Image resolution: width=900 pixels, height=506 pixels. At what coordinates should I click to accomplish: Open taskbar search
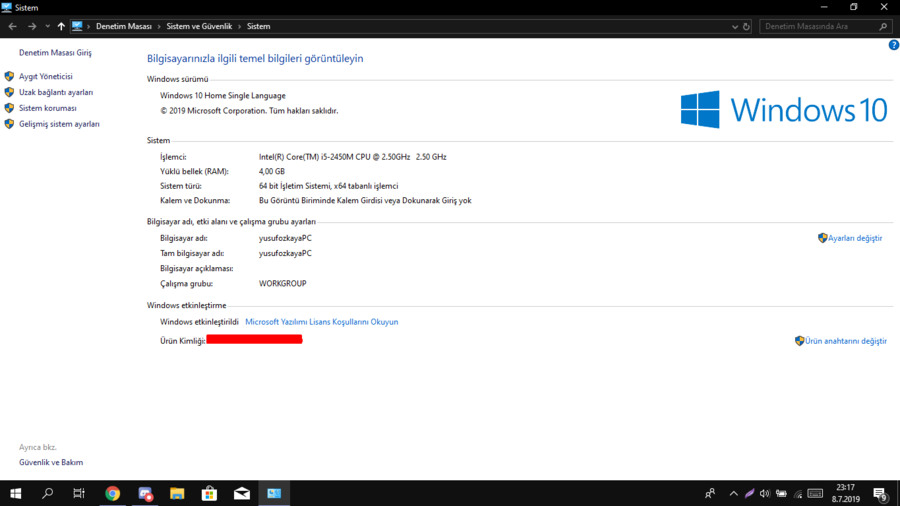(x=48, y=493)
